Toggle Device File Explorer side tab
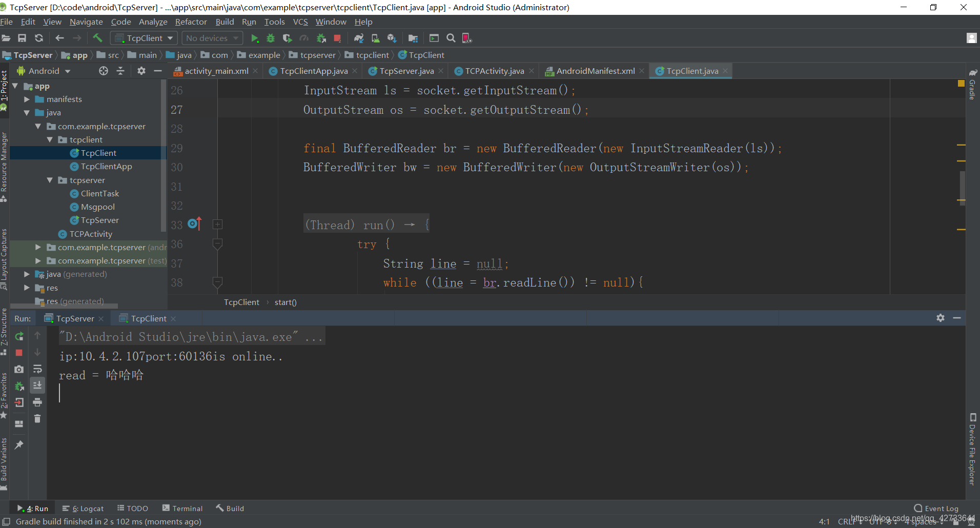This screenshot has width=980, height=528. [x=972, y=449]
